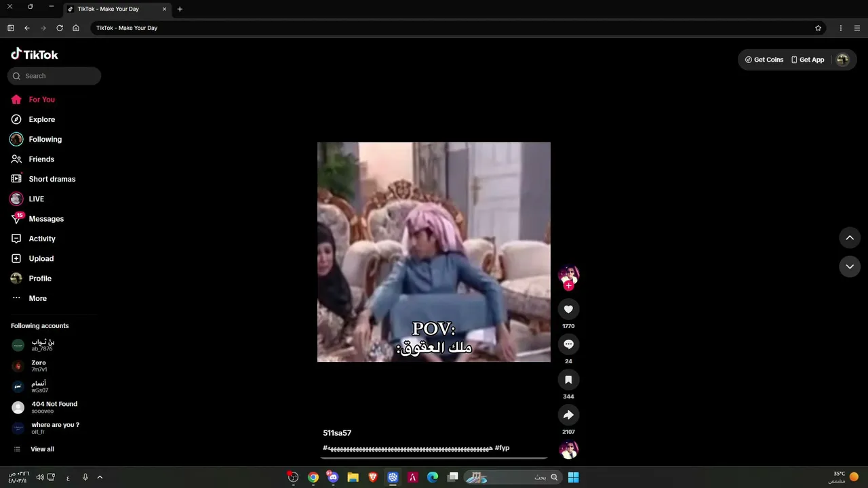Click the spinning sound disc avatar

point(568,449)
